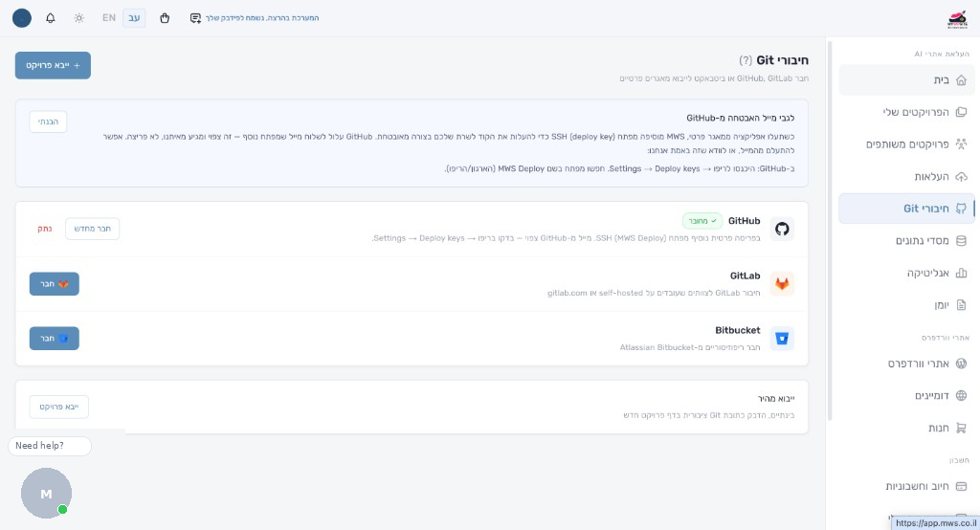Open the chat widget M avatar
The width and height of the screenshot is (980, 530).
pos(46,493)
